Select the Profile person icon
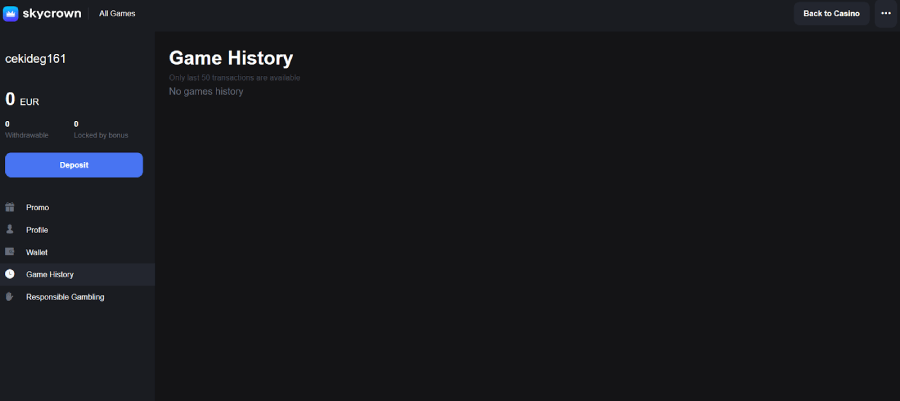 [x=10, y=229]
